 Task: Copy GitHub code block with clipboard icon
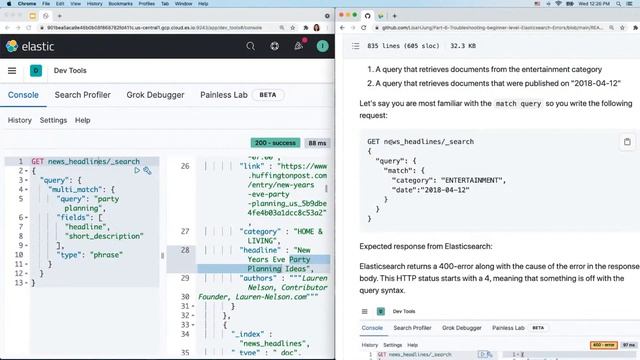click(627, 142)
